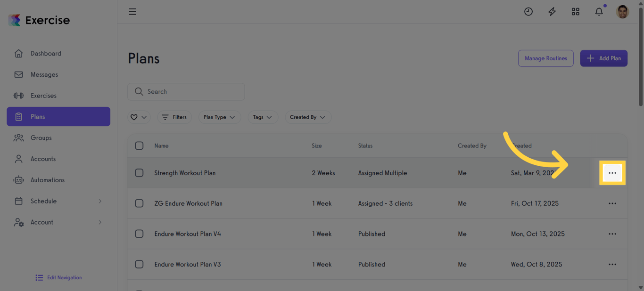
Task: Toggle the select-all checkbox in header
Action: tap(139, 145)
